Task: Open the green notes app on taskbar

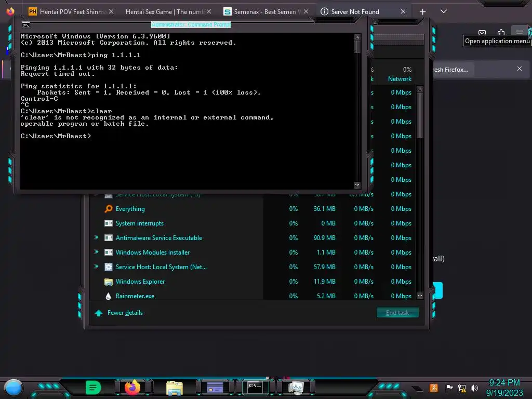Action: tap(94, 388)
